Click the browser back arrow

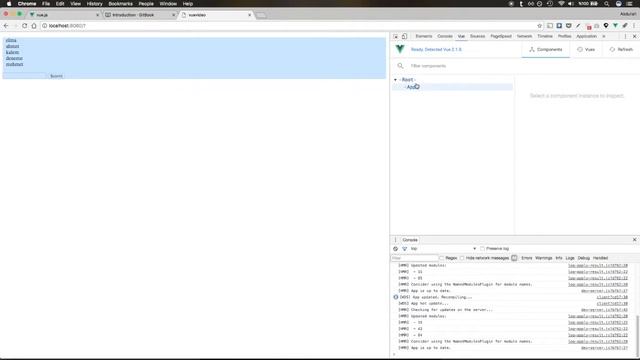click(6, 26)
